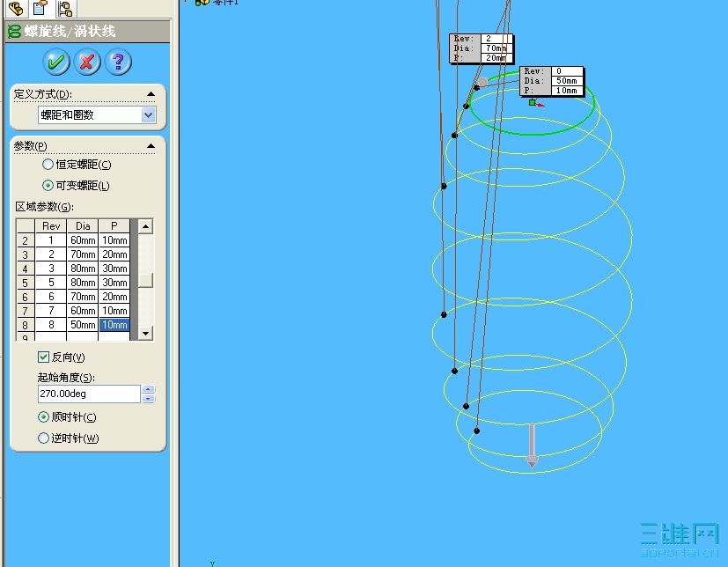This screenshot has width=728, height=567.
Task: Click row 6 Dia cell 70mm
Action: pyautogui.click(x=83, y=297)
